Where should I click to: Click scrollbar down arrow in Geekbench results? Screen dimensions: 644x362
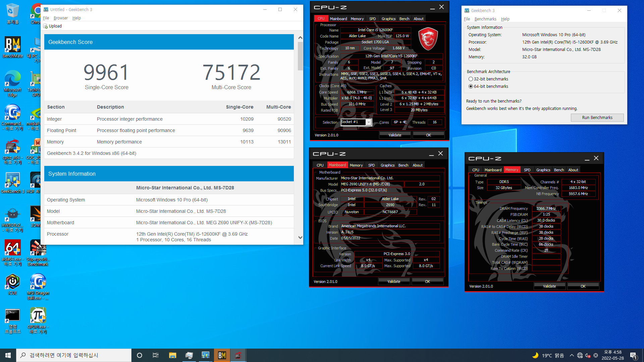coord(300,237)
